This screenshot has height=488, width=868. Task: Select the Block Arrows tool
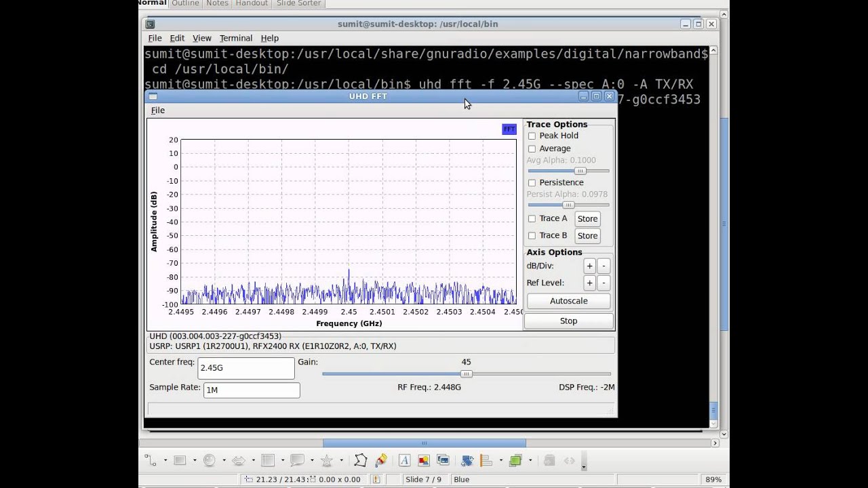[x=239, y=460]
